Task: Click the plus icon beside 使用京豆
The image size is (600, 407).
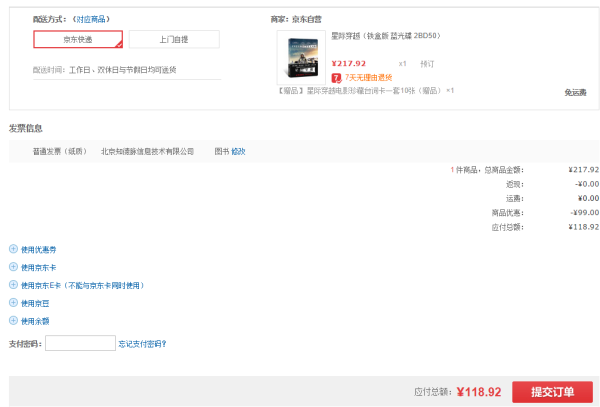Action: 13,303
